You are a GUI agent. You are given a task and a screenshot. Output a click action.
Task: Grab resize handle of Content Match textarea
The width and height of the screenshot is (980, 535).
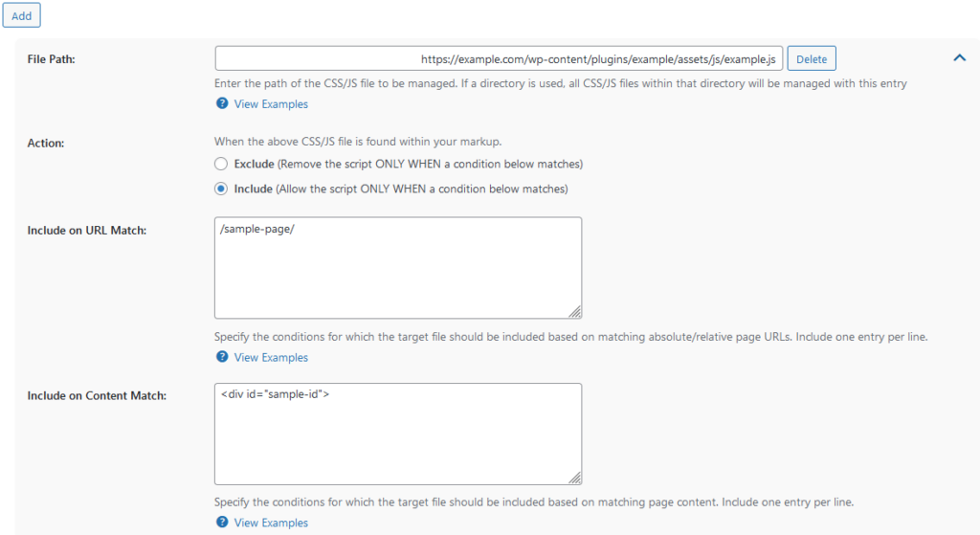pos(575,478)
